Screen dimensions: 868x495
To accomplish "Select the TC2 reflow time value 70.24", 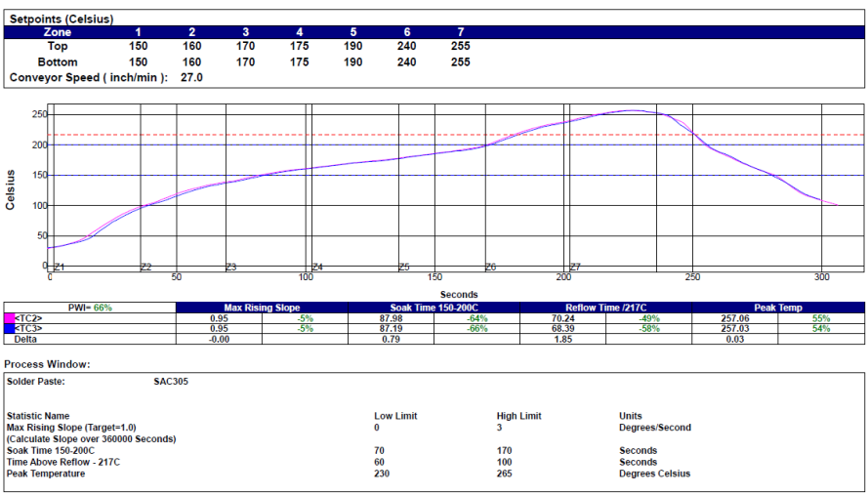I will (x=563, y=318).
